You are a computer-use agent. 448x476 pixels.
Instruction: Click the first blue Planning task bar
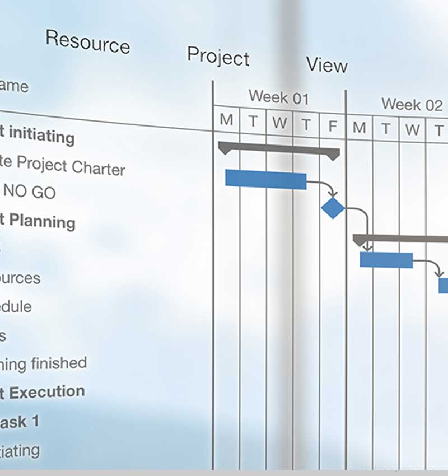(386, 260)
